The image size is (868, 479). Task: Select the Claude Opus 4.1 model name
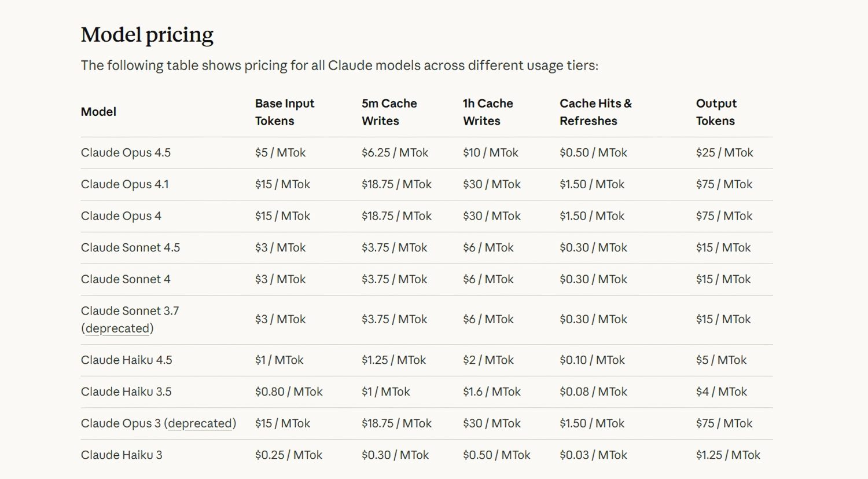point(124,184)
